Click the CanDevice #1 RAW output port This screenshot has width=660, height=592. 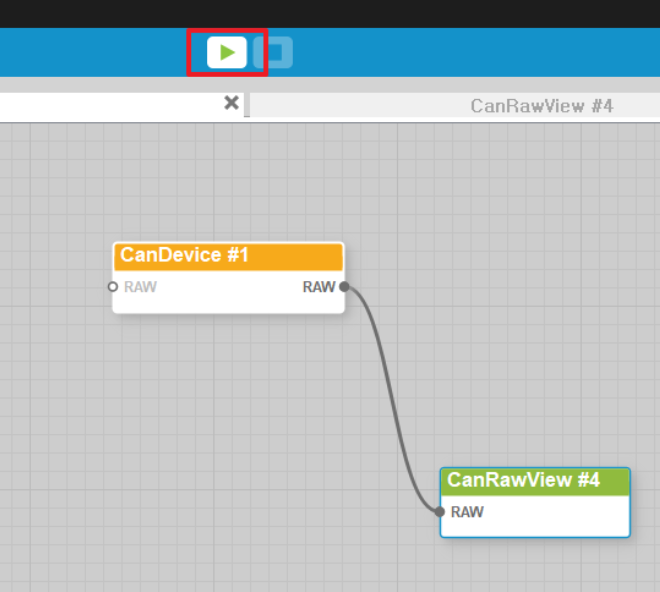pos(344,287)
